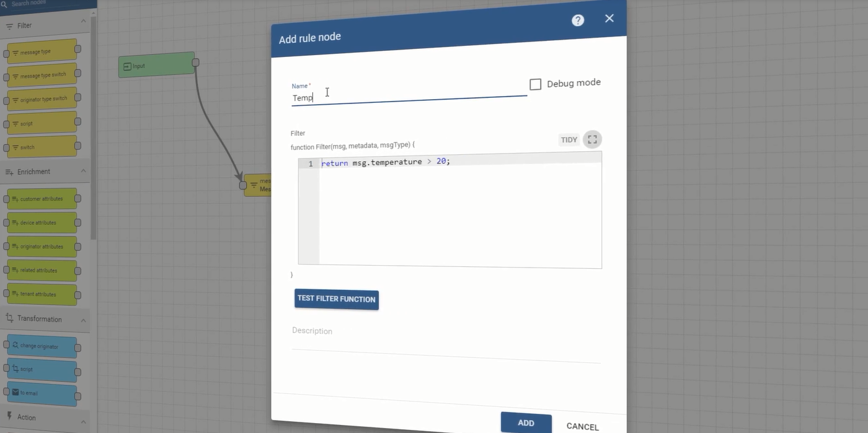Image resolution: width=868 pixels, height=433 pixels.
Task: Click the Transformation section header label
Action: 40,319
